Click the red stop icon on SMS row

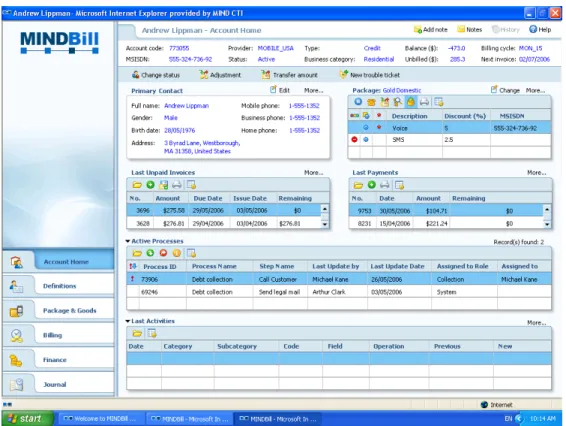point(354,139)
